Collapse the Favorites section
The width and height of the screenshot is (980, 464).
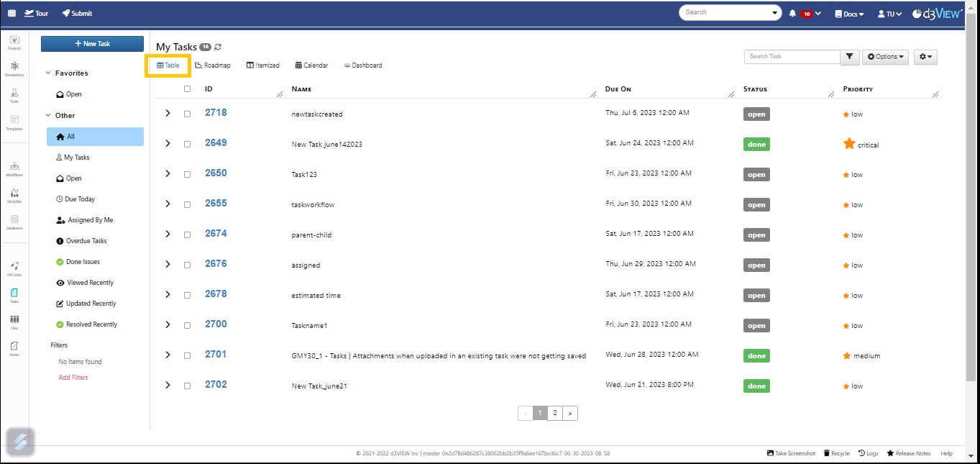48,73
